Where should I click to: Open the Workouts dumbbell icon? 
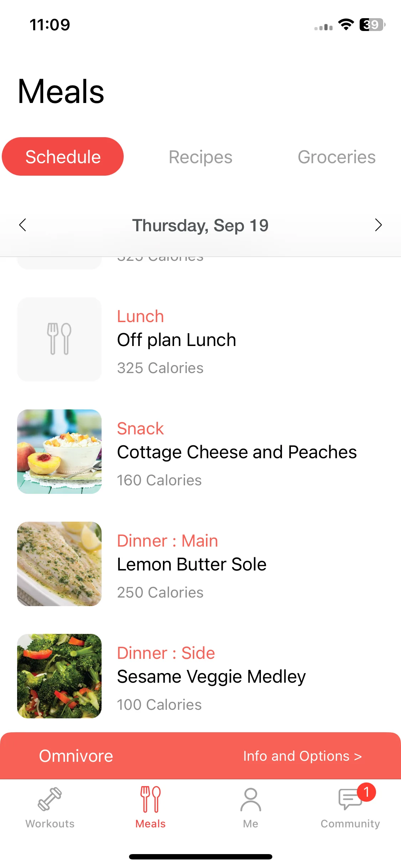(50, 799)
